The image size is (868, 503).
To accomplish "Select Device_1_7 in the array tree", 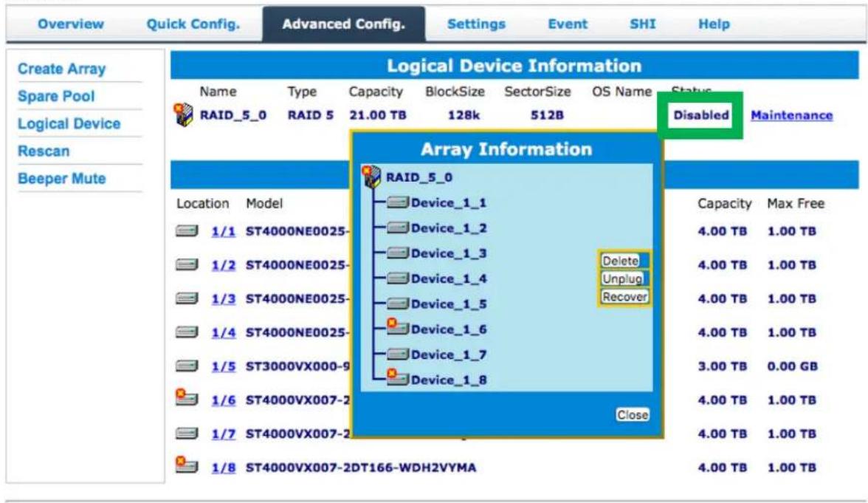I will pyautogui.click(x=449, y=355).
